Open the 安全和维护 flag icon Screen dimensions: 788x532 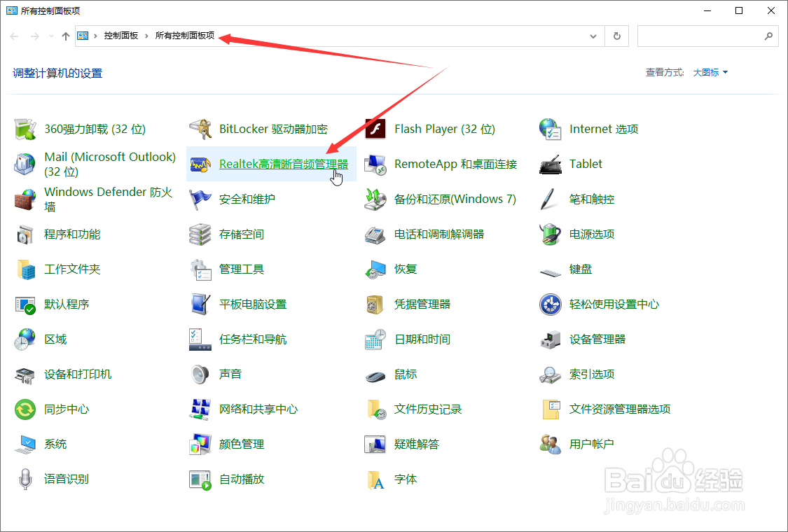click(200, 199)
